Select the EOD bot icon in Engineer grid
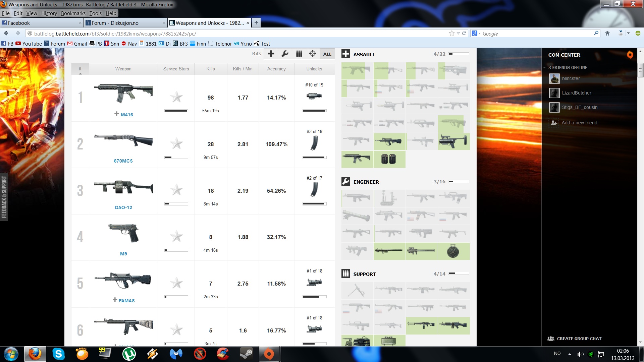 pos(389,198)
